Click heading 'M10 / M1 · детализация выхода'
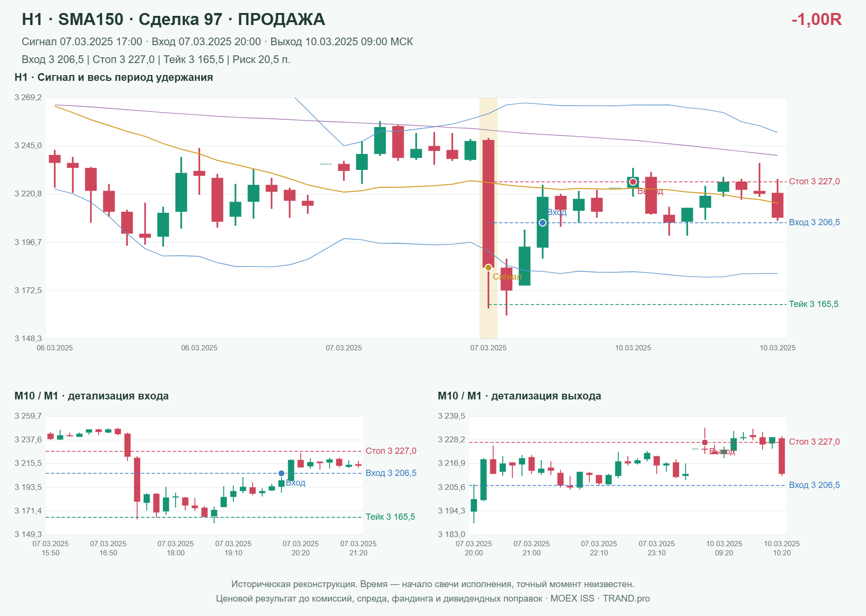 pyautogui.click(x=520, y=396)
